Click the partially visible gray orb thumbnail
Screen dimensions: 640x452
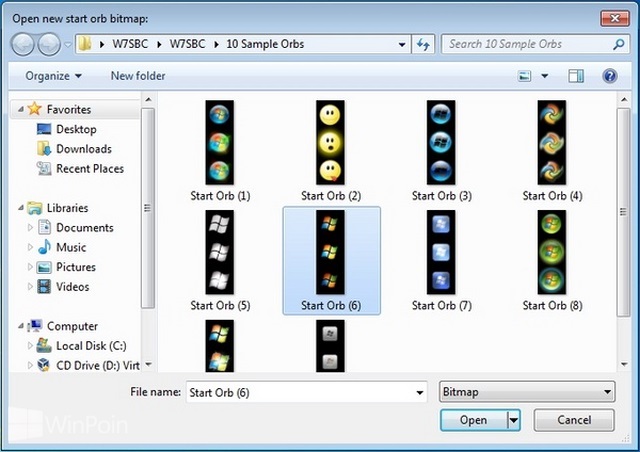point(330,345)
